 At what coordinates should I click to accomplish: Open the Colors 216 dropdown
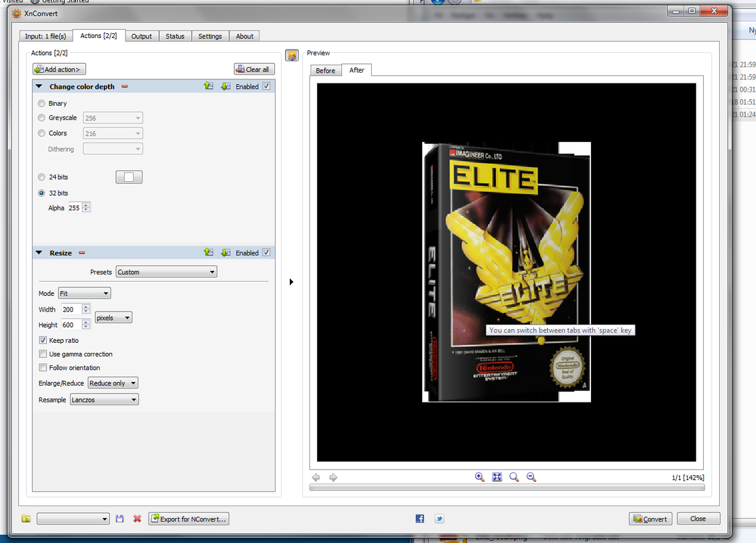[113, 133]
